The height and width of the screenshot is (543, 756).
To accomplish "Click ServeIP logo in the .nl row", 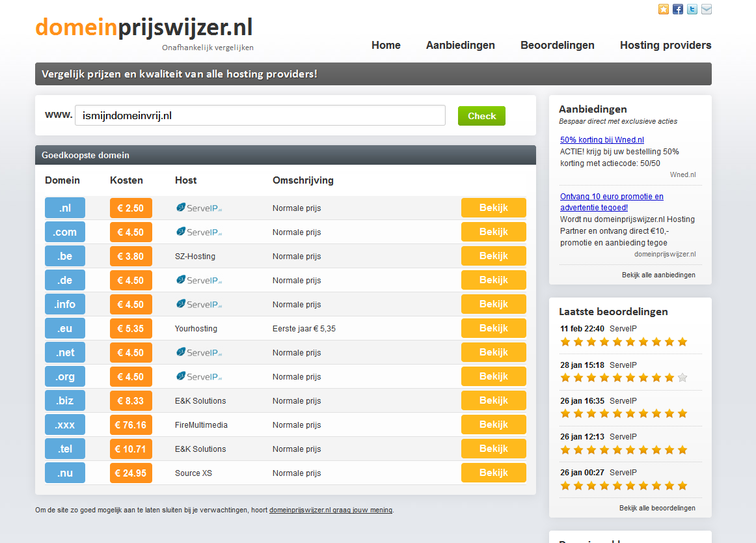I will coord(198,208).
